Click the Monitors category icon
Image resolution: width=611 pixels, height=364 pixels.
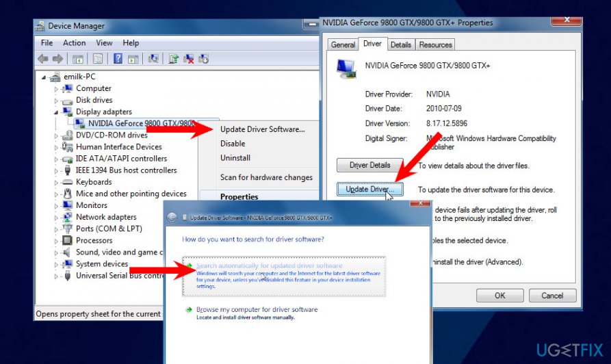[x=68, y=205]
